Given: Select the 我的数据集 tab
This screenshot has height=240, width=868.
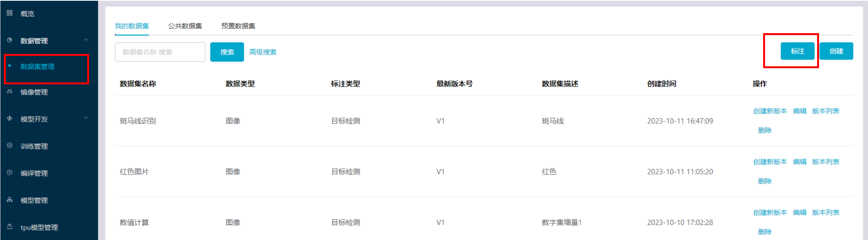Looking at the screenshot, I should click(x=132, y=26).
